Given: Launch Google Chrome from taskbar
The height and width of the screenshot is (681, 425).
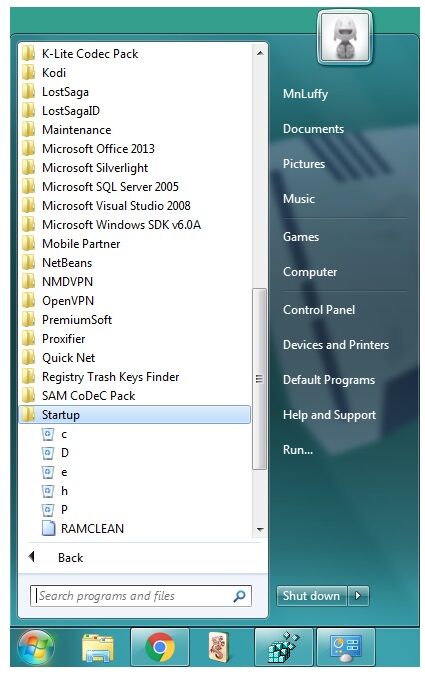Looking at the screenshot, I should point(160,647).
